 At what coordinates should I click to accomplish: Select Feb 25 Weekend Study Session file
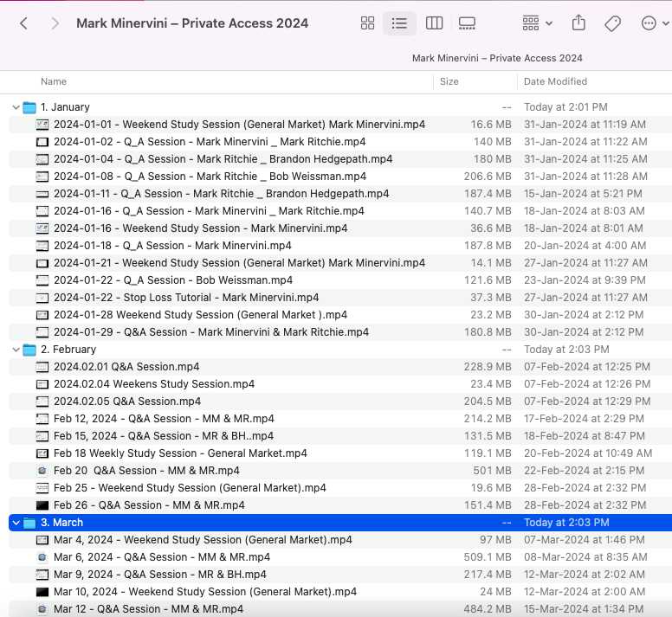(190, 488)
